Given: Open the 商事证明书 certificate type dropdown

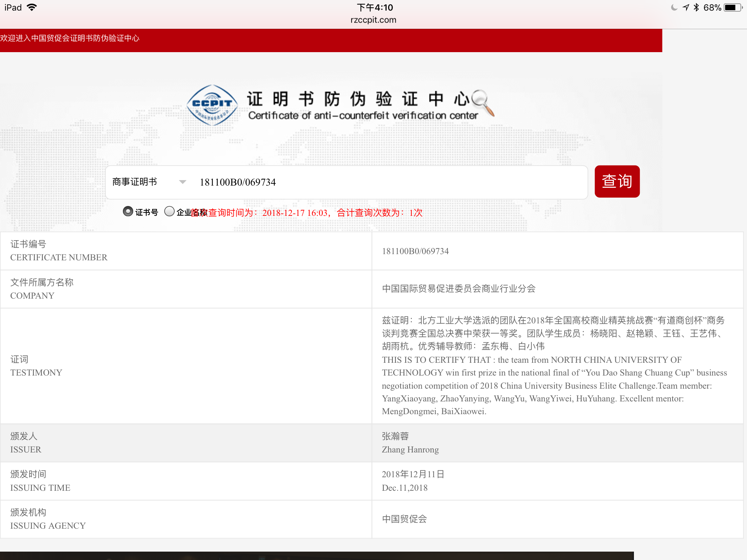Looking at the screenshot, I should 149,182.
